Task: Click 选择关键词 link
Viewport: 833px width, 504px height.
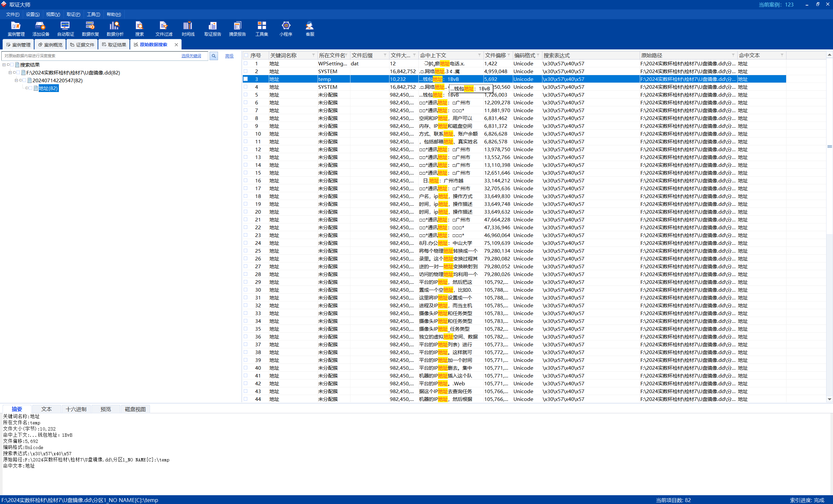Action: 191,56
